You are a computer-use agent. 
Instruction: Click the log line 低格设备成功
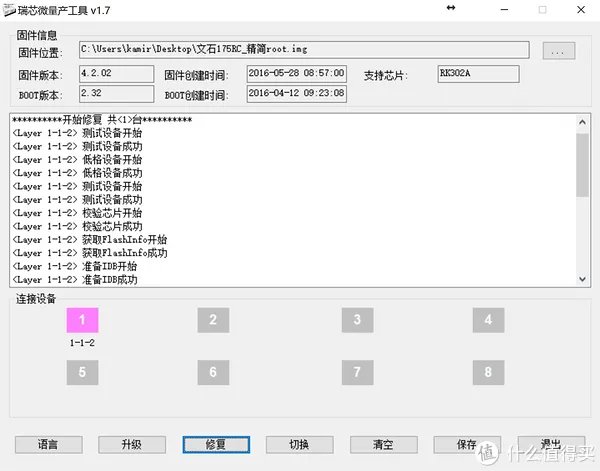[77, 173]
